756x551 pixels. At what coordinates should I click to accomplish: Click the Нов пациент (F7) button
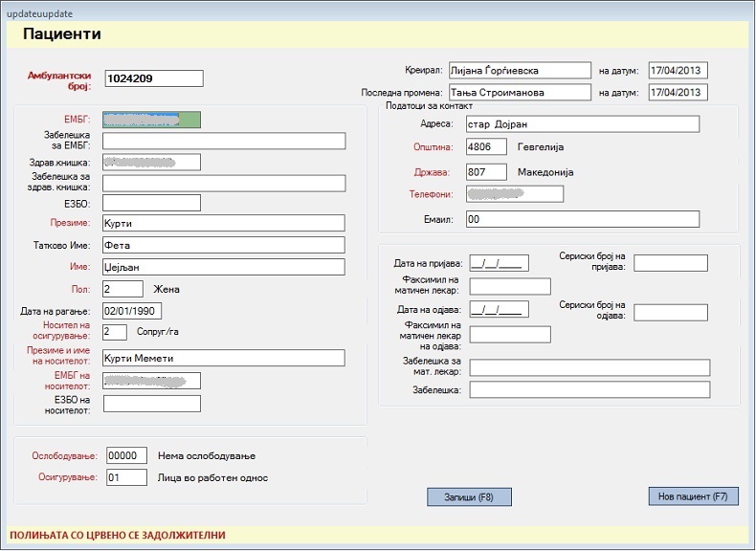tap(694, 496)
